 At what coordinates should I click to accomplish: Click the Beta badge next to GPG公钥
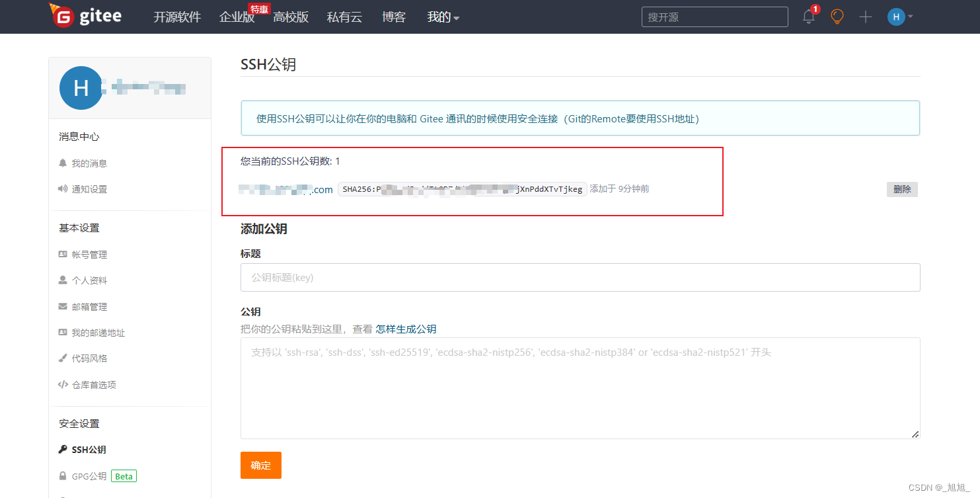coord(124,476)
